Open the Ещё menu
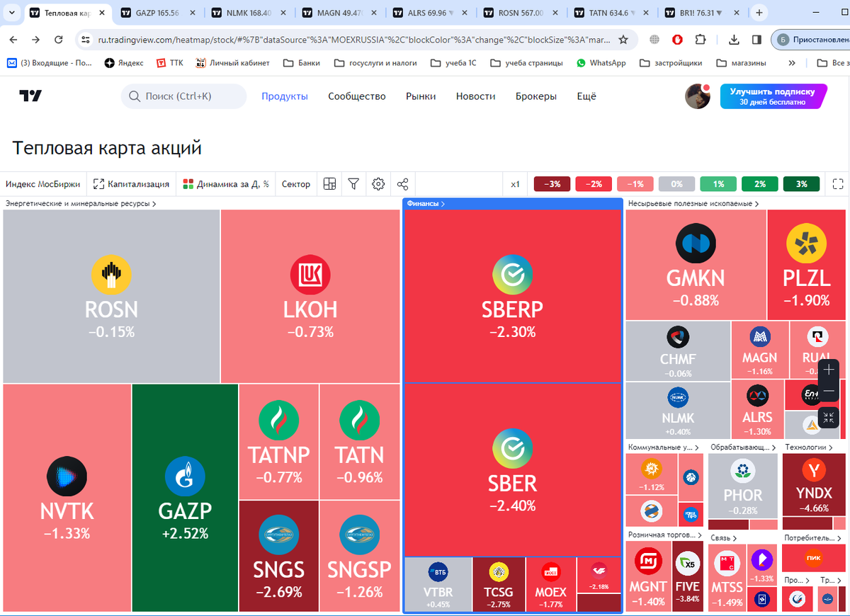Screen dimensions: 850x616 tap(586, 96)
